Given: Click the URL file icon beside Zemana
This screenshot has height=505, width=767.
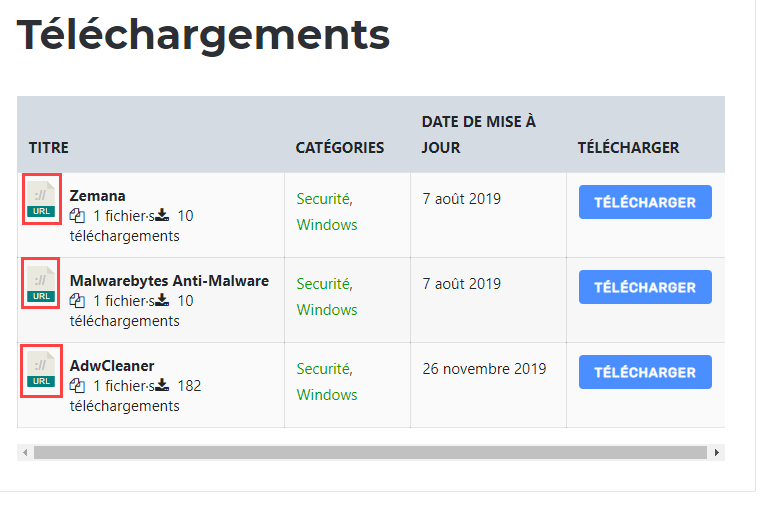Looking at the screenshot, I should tap(42, 199).
